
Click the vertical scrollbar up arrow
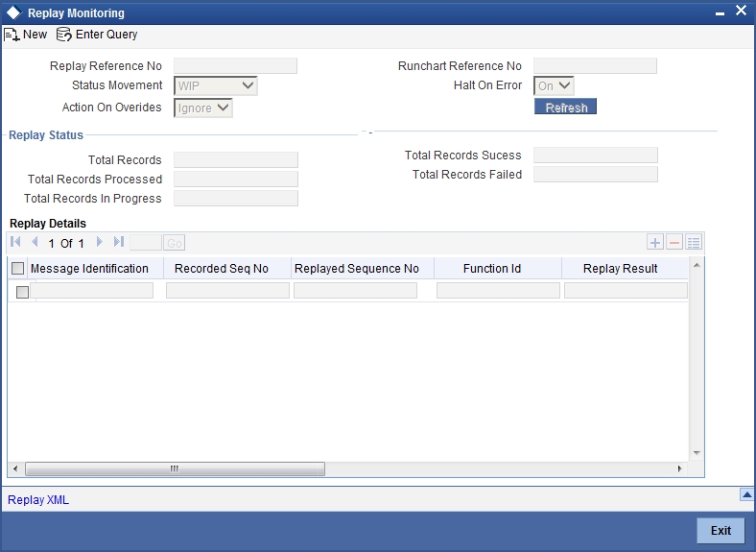(x=697, y=265)
